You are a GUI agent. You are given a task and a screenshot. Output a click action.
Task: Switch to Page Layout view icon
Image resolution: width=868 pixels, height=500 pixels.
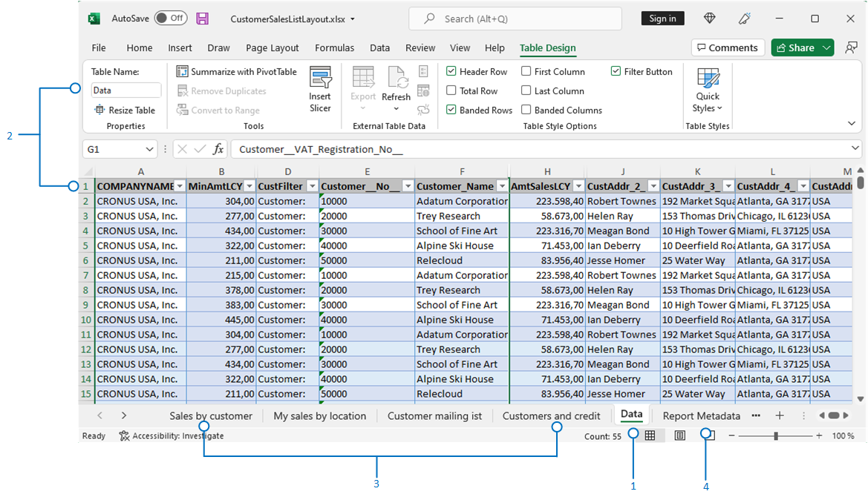coord(679,436)
